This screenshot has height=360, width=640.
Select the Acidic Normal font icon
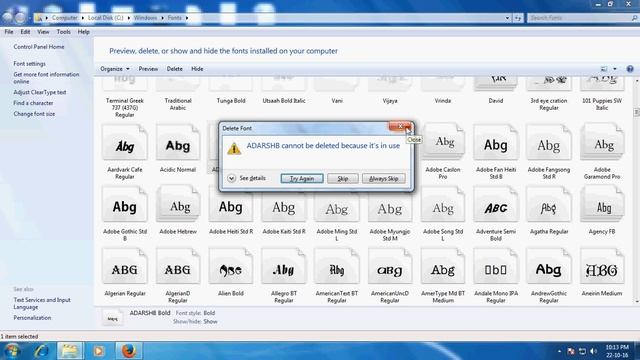[x=178, y=143]
